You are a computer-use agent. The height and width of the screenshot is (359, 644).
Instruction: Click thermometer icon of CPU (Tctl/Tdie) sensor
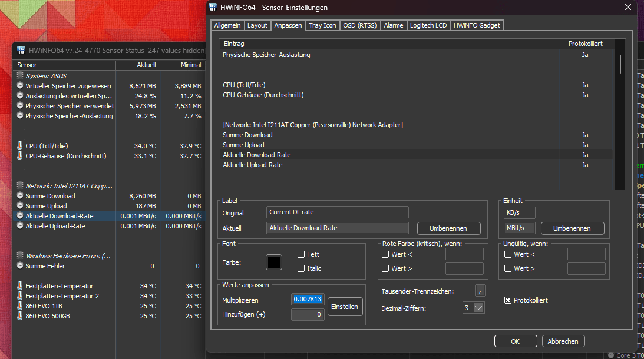(19, 145)
